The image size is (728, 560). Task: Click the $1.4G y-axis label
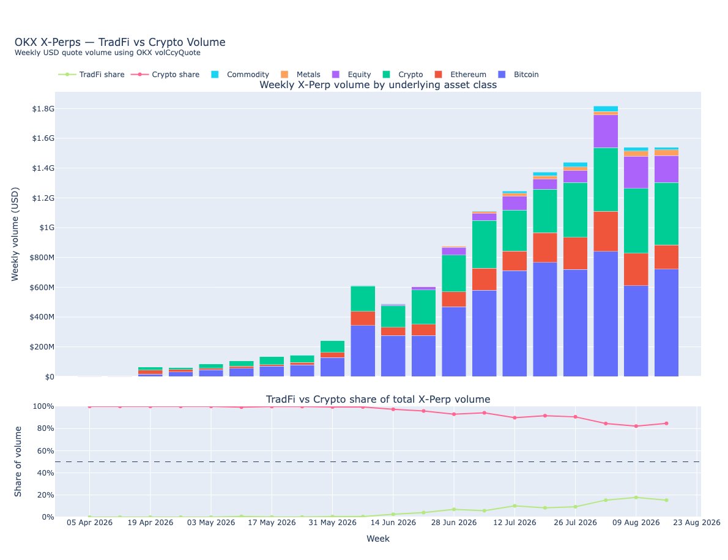43,168
